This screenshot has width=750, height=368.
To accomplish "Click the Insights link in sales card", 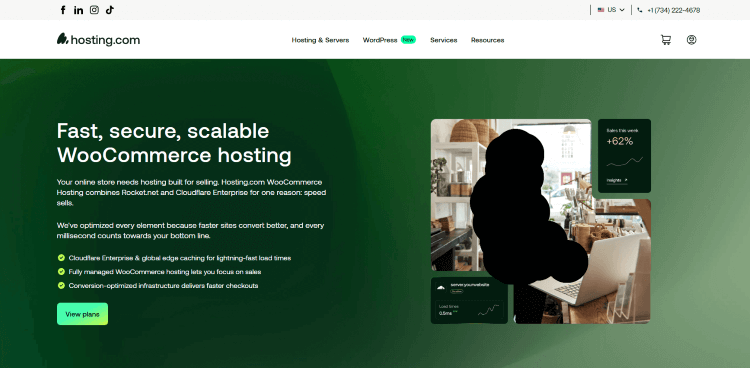I will pos(617,180).
